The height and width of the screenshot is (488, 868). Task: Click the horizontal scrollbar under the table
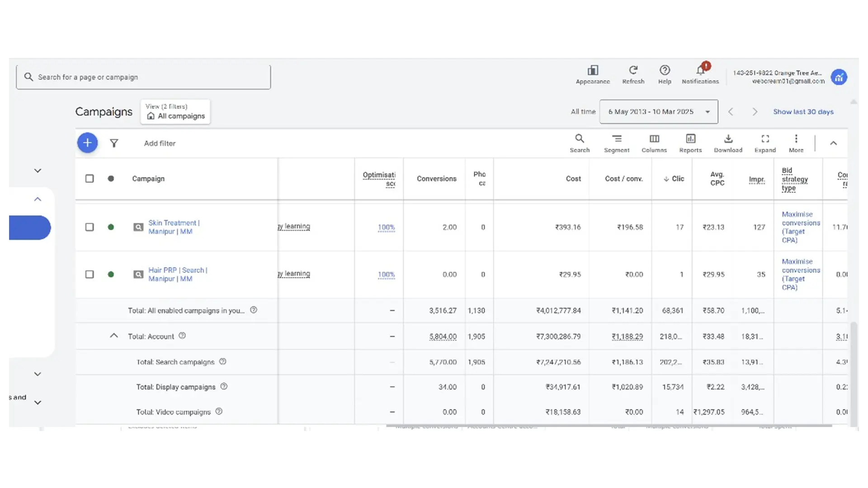coord(609,425)
